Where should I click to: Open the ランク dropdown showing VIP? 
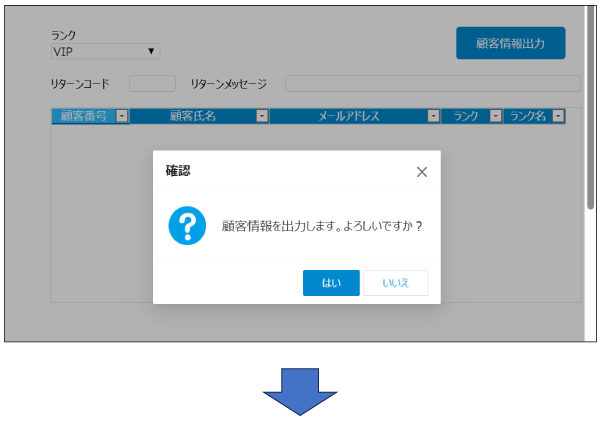(x=106, y=51)
